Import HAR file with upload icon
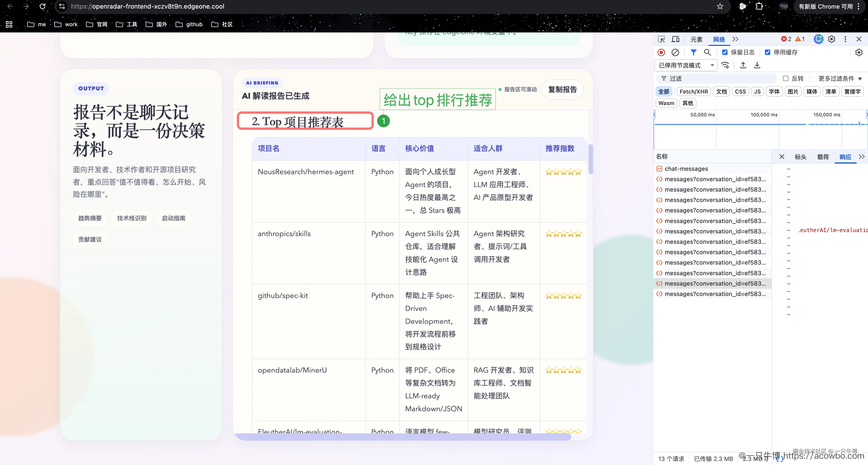This screenshot has width=868, height=465. 743,65
